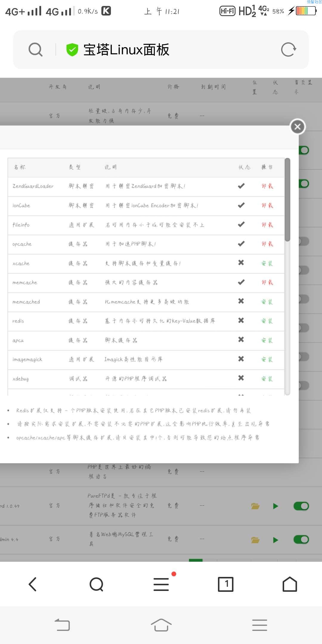Click the checkmark status icon for ZendGuardLoader

(x=241, y=186)
